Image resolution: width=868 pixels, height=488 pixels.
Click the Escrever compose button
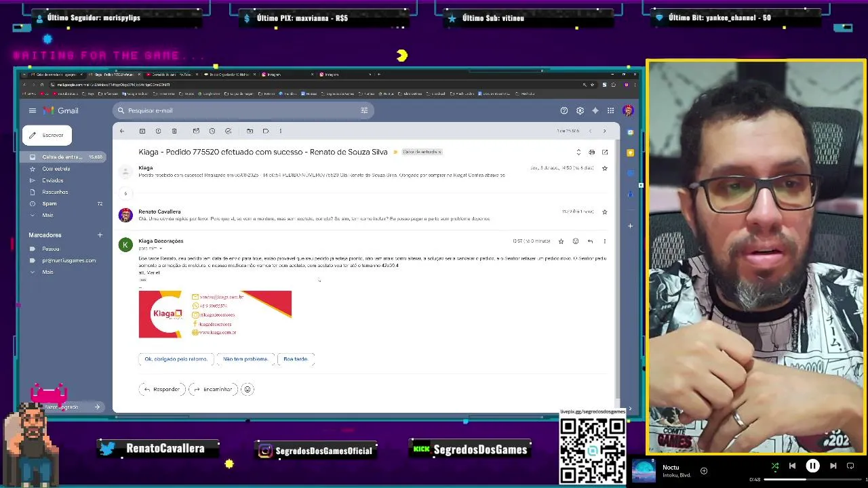coord(47,135)
